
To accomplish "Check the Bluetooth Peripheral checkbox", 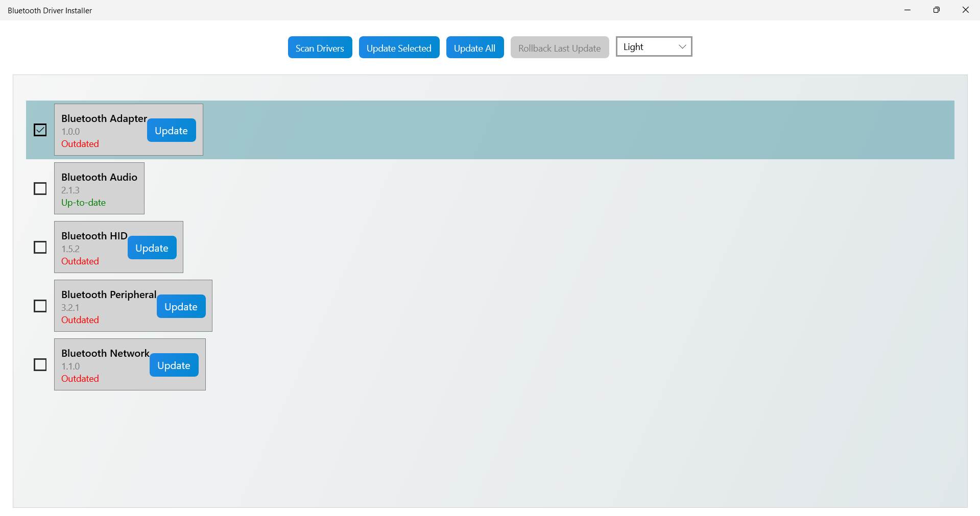I will 40,306.
